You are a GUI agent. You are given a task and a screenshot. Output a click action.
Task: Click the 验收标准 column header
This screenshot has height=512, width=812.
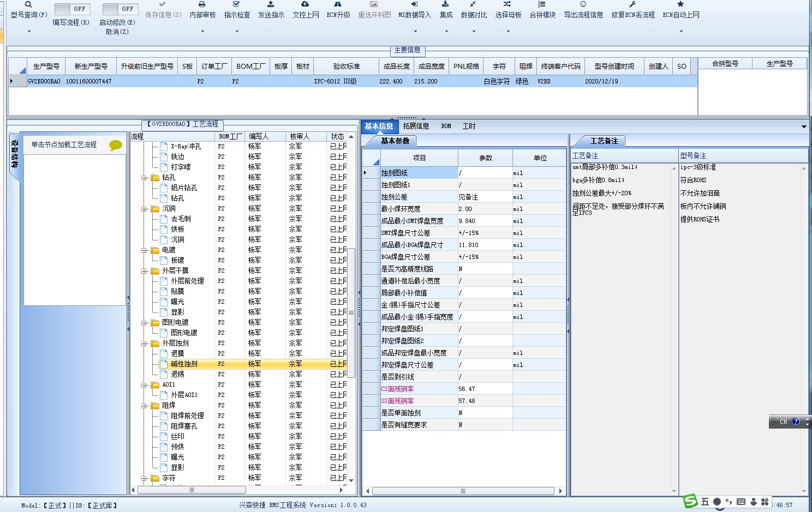coord(347,67)
